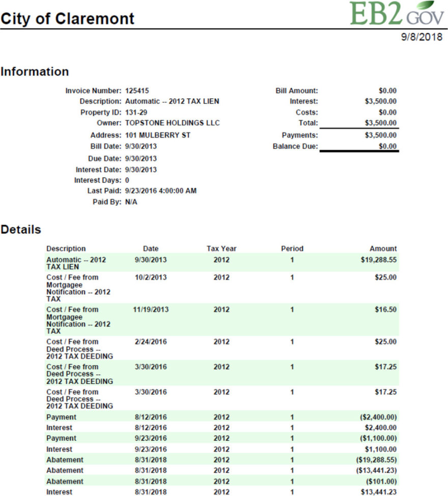Click the Information section heading
This screenshot has height=496, width=448.
35,72
